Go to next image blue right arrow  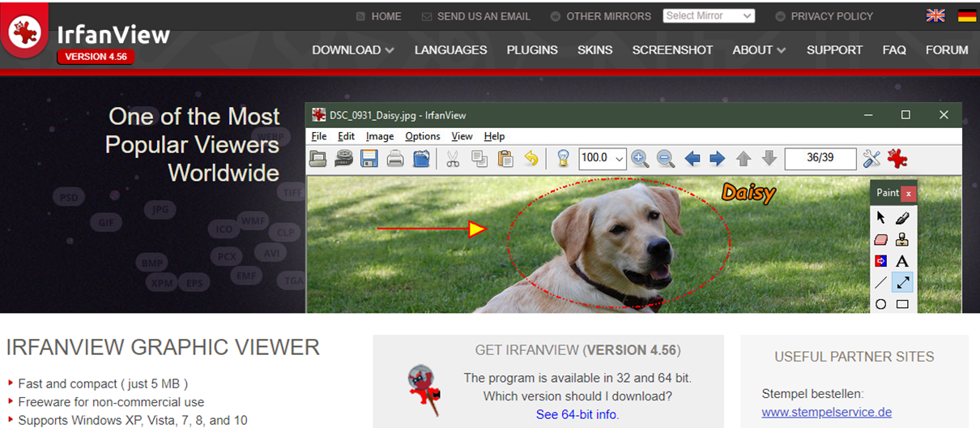pyautogui.click(x=717, y=158)
